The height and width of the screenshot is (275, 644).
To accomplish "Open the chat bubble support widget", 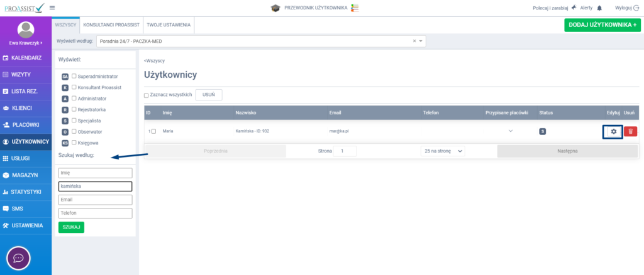I will coord(18,258).
